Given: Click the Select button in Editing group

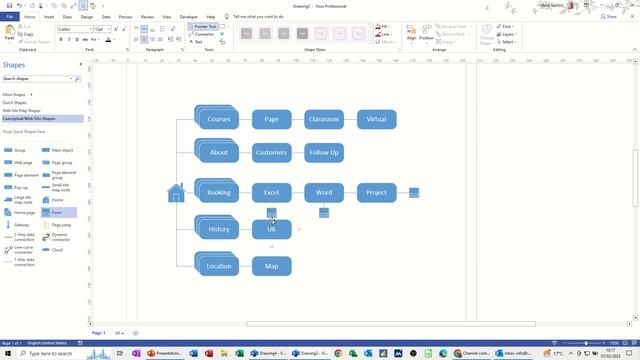Looking at the screenshot, I should coord(507,42).
